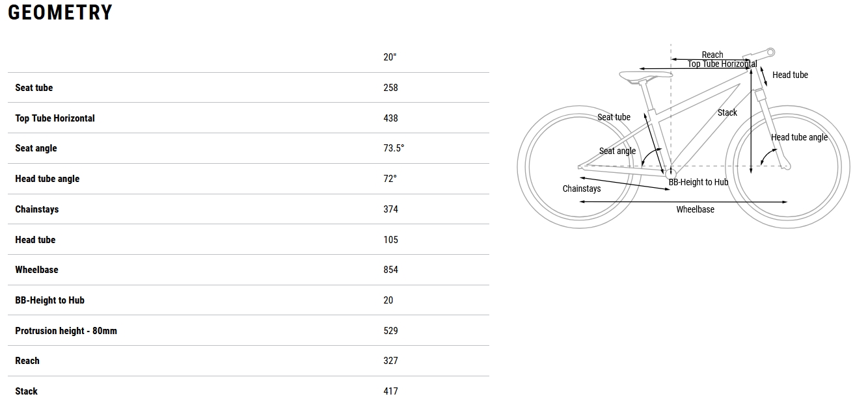
Task: Click the Chainstays label on bike diagram
Action: pyautogui.click(x=582, y=188)
